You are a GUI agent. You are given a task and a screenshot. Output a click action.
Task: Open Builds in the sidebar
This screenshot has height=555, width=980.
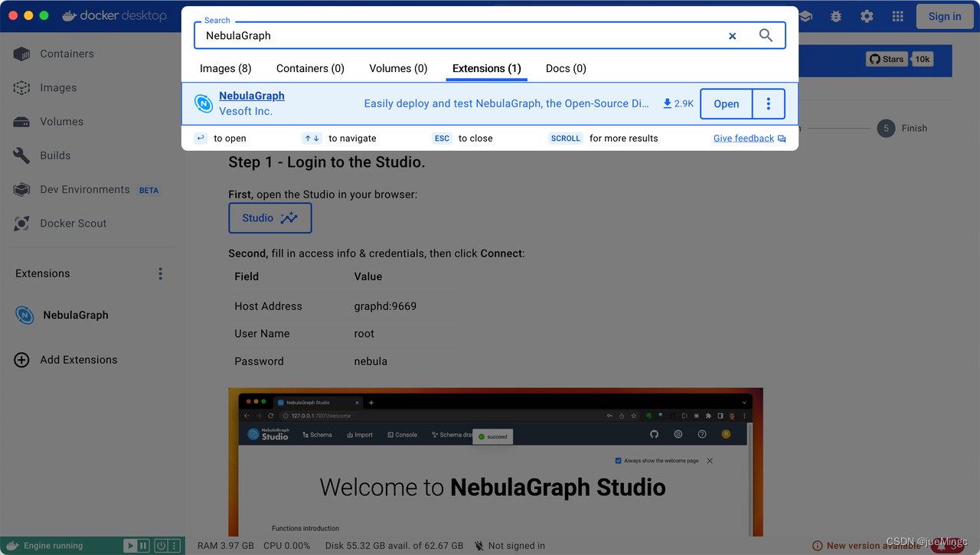55,155
